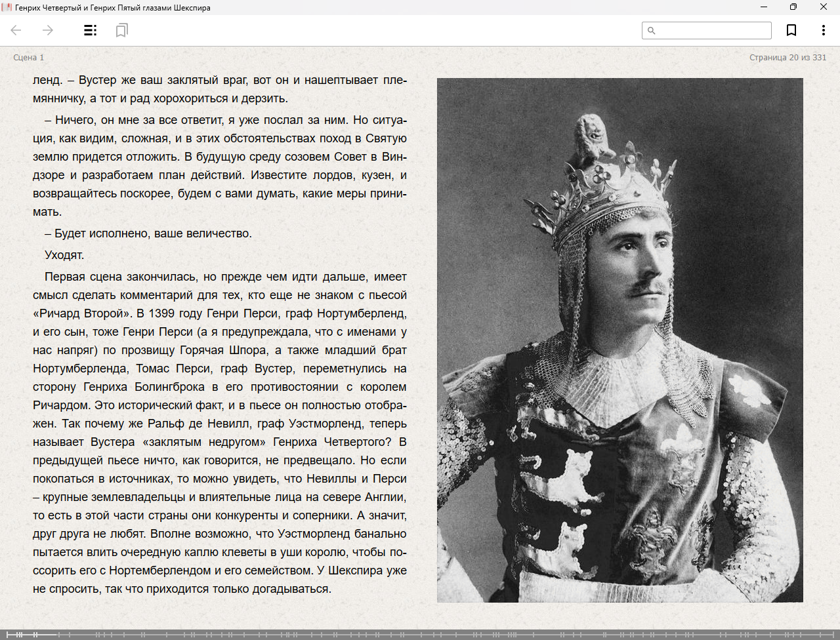Show the saved bookmarks list
Viewport: 840px width, 640px height.
[x=121, y=30]
